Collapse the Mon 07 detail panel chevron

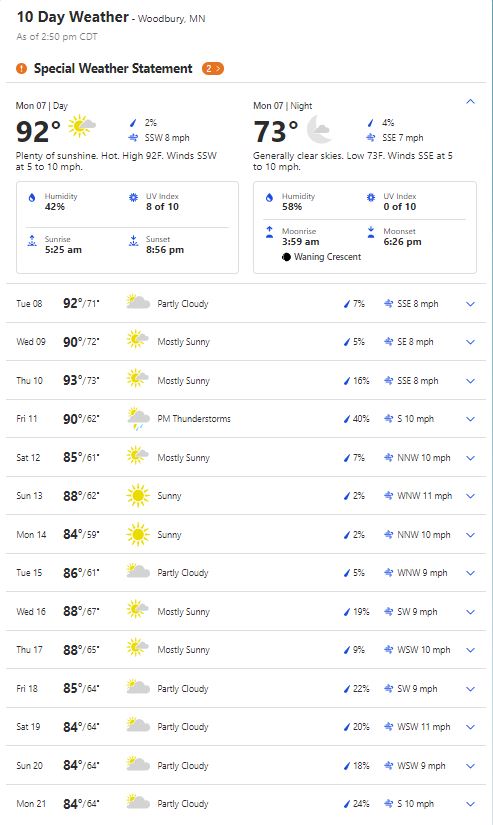pyautogui.click(x=470, y=102)
